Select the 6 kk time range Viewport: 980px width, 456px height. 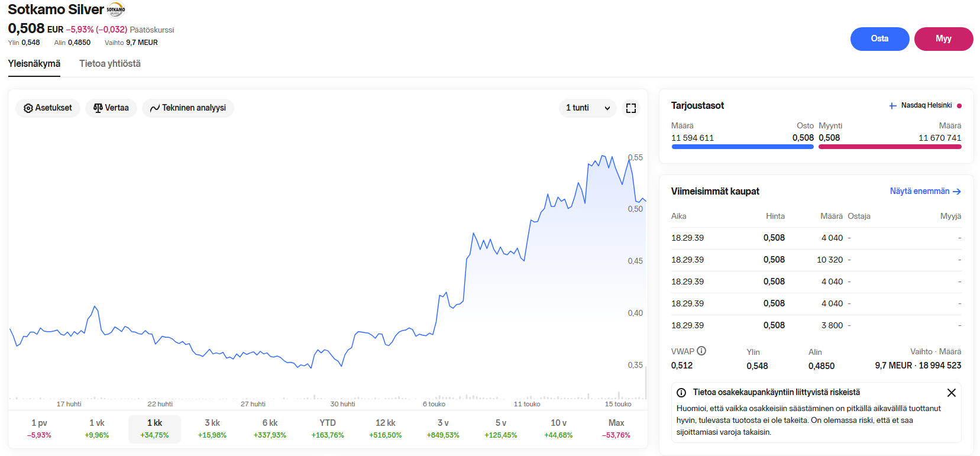pyautogui.click(x=270, y=429)
